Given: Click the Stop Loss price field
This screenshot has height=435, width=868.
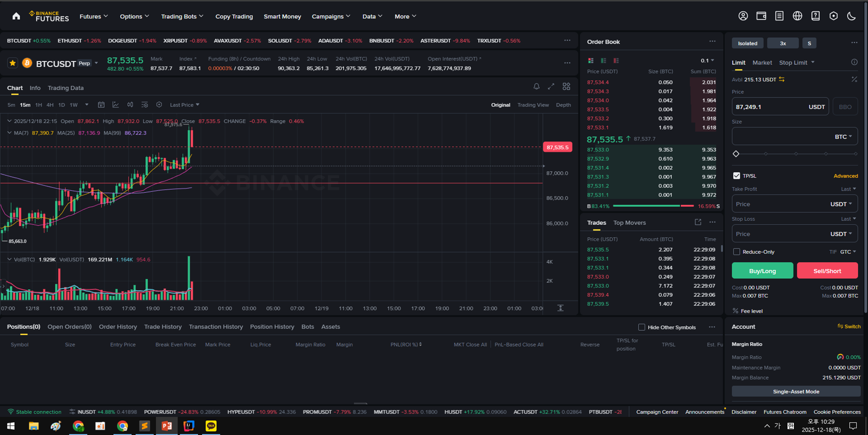Looking at the screenshot, I should [795, 234].
